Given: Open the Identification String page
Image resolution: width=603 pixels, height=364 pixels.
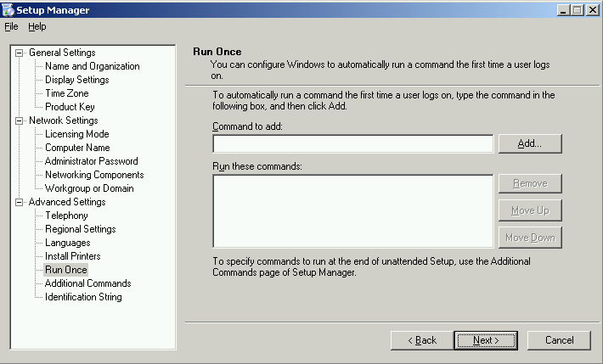Looking at the screenshot, I should (83, 297).
